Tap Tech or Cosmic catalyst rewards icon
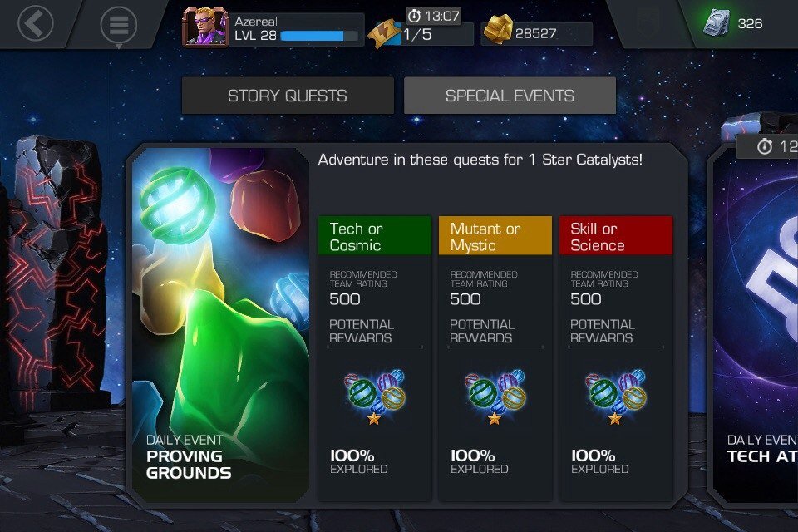 coord(375,396)
